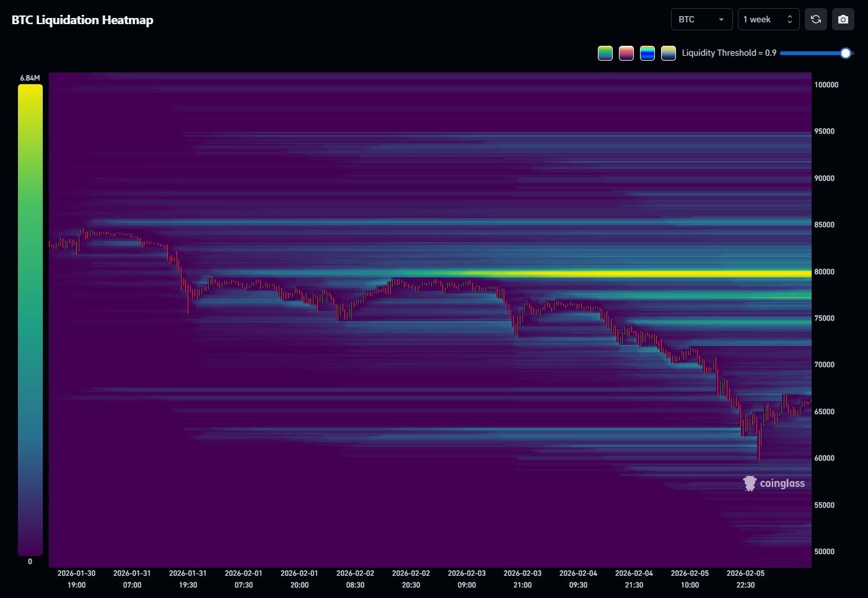The image size is (868, 598).
Task: Click the BTC Liquidation Heatmap title
Action: click(x=82, y=20)
